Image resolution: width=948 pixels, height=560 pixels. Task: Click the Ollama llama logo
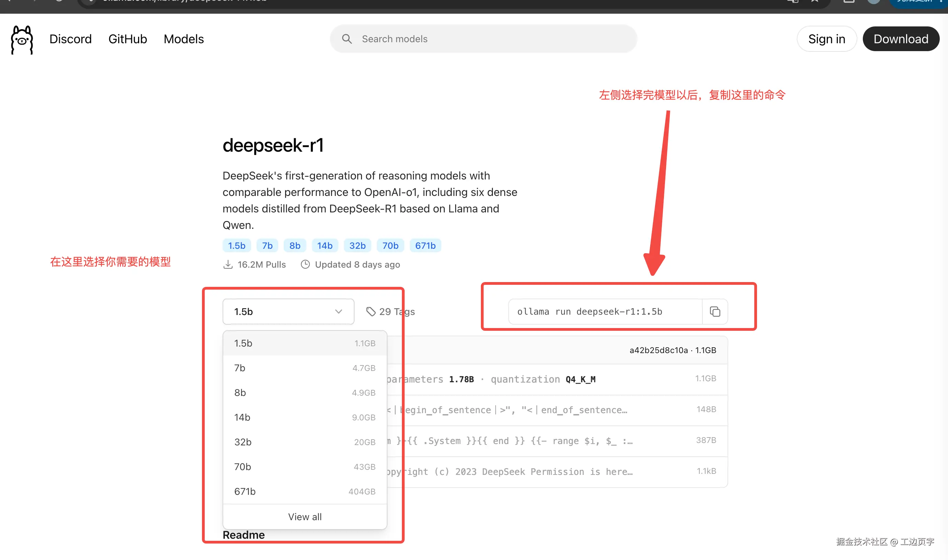(x=22, y=39)
